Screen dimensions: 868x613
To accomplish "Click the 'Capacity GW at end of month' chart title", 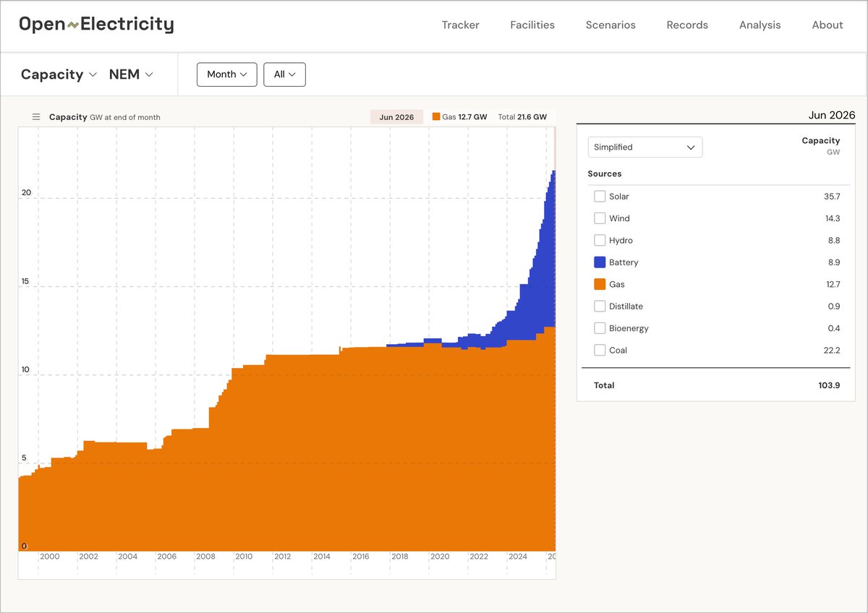I will (105, 117).
